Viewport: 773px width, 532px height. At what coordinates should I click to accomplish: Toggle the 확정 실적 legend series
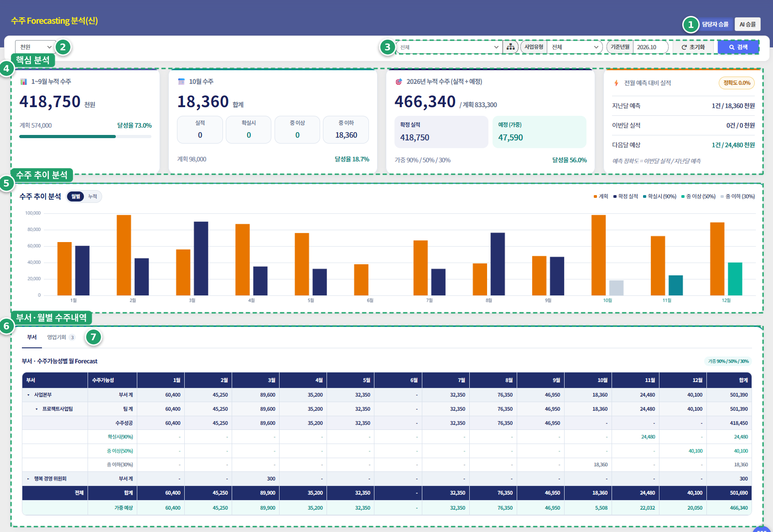click(x=625, y=196)
